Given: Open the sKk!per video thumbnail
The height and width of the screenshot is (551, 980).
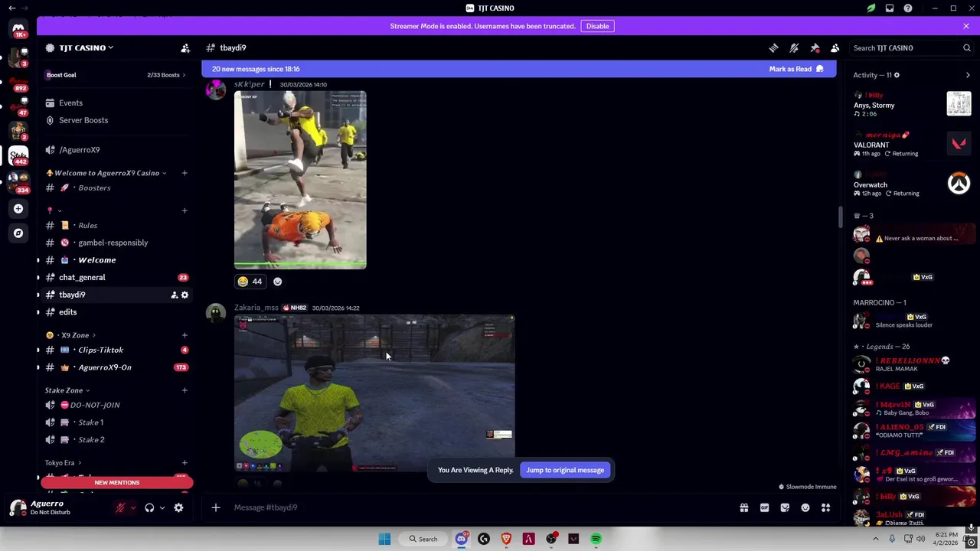Looking at the screenshot, I should coord(300,180).
